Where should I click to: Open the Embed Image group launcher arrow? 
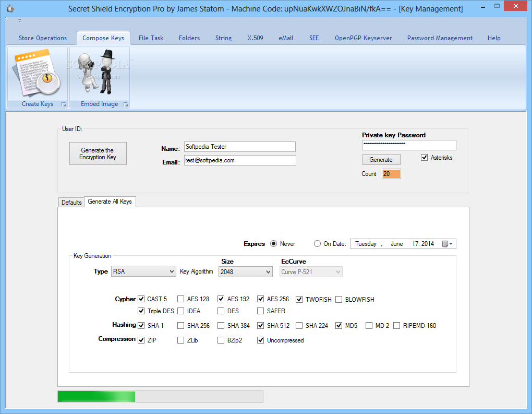click(x=126, y=104)
